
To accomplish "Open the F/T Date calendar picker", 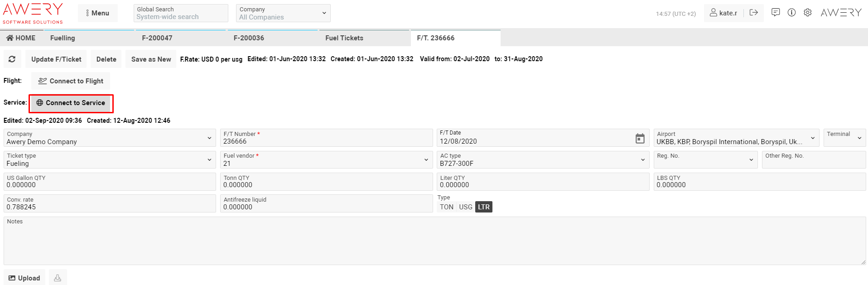I will (x=640, y=139).
